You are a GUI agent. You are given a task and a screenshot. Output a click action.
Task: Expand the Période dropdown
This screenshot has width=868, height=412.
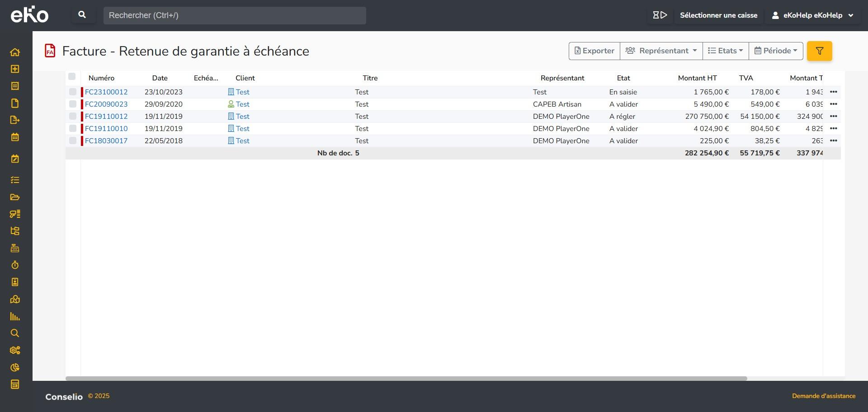[775, 51]
